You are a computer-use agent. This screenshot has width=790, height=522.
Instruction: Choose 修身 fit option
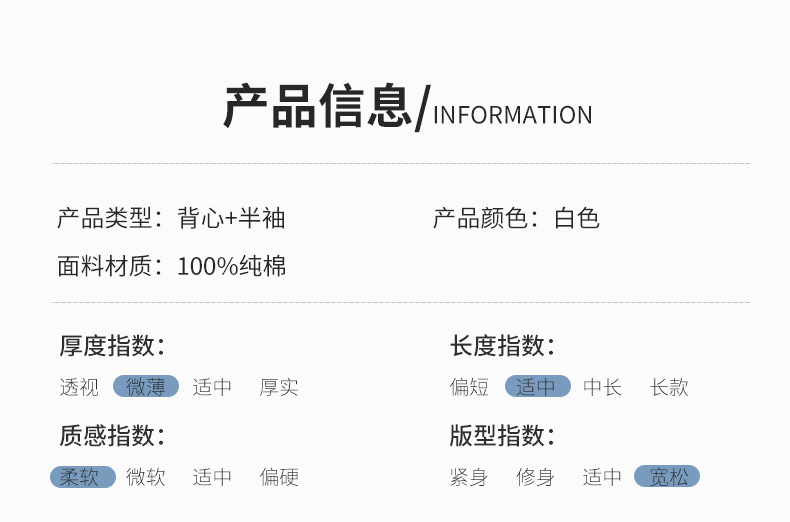pos(535,477)
